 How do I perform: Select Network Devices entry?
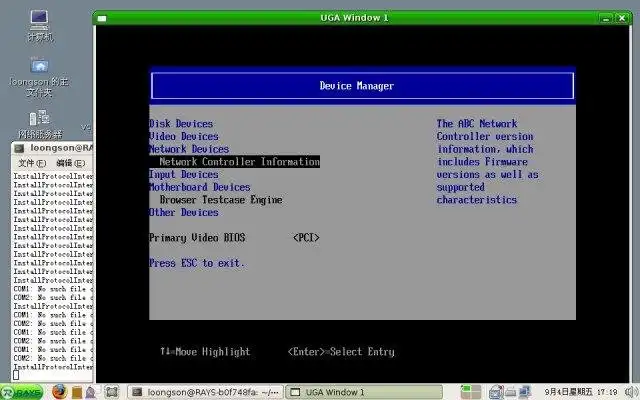point(189,149)
